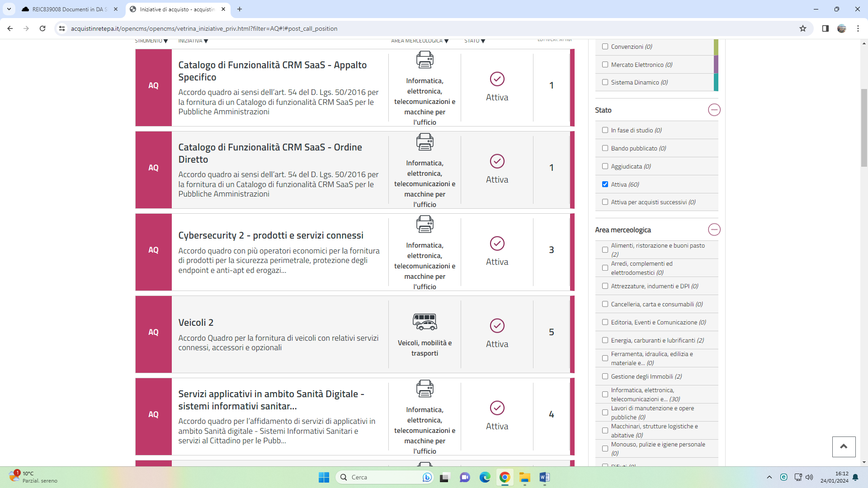Viewport: 868px width, 488px height.
Task: Open Cybersecurity 2 - prodotti e servizi connessi
Action: pyautogui.click(x=270, y=235)
